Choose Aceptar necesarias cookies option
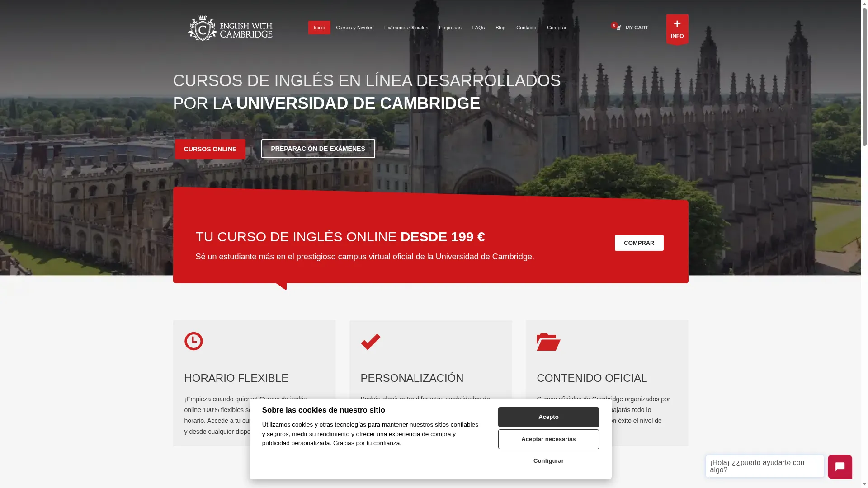Screen dimensions: 868x488 (x=548, y=439)
